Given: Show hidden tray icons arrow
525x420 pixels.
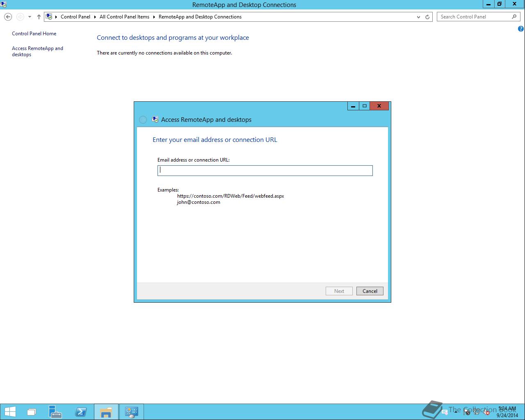Looking at the screenshot, I should (456, 412).
